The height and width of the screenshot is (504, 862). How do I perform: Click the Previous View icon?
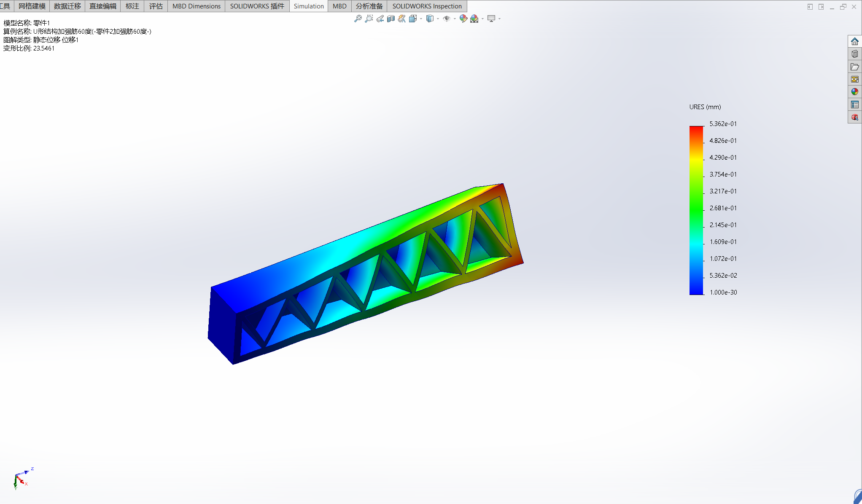380,19
